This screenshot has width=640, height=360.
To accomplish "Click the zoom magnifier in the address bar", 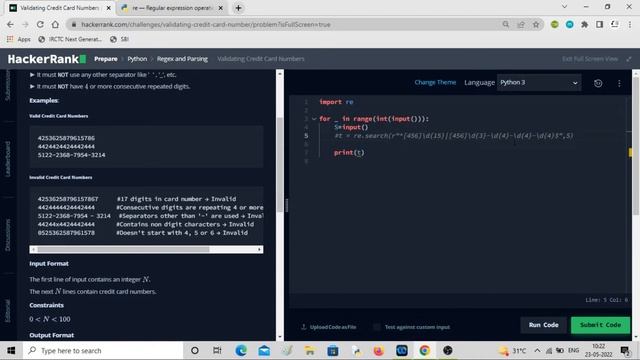I will click(506, 24).
